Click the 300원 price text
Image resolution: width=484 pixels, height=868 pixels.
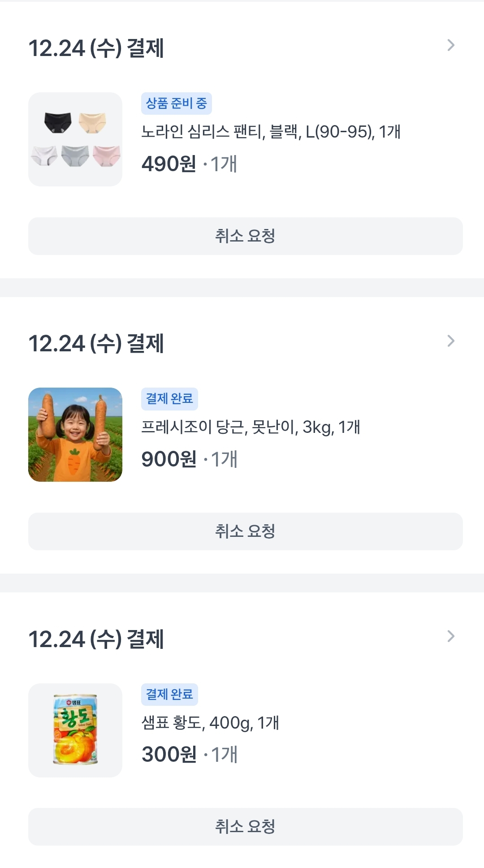[x=169, y=755]
